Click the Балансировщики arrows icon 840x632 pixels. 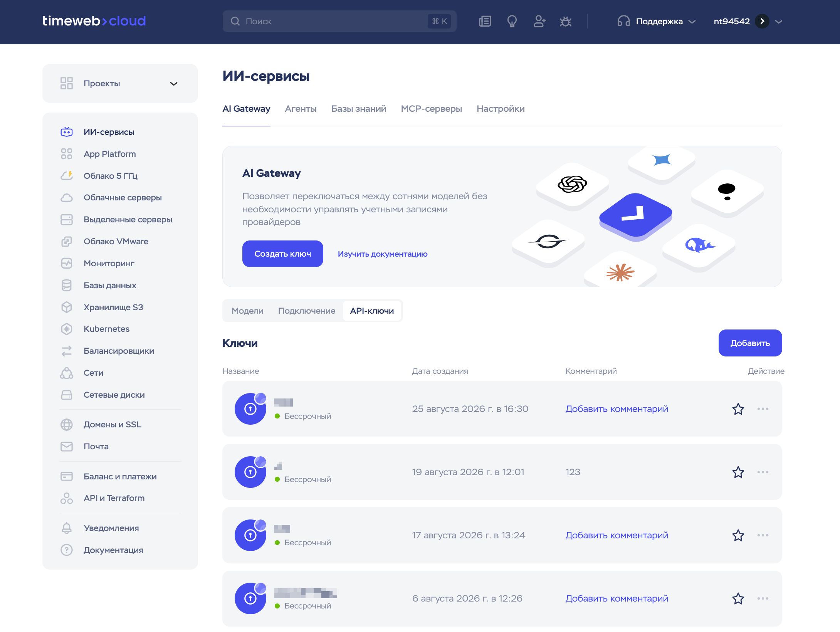pos(67,351)
